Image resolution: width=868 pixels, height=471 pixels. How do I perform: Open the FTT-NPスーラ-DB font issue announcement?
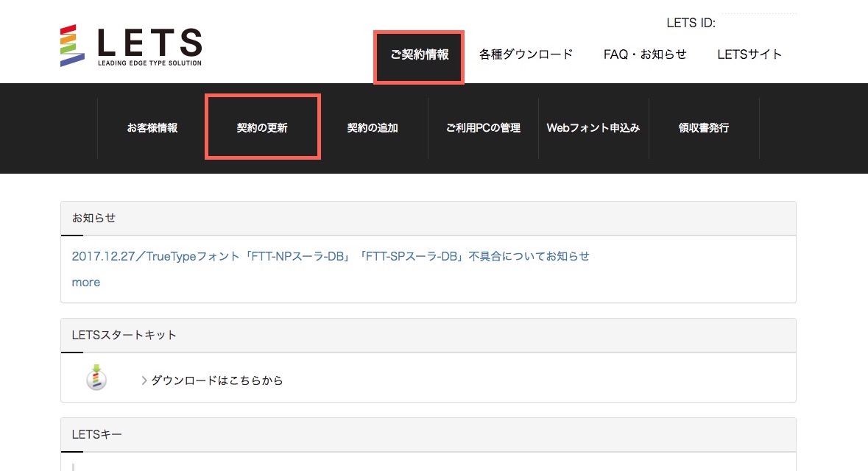pyautogui.click(x=331, y=255)
